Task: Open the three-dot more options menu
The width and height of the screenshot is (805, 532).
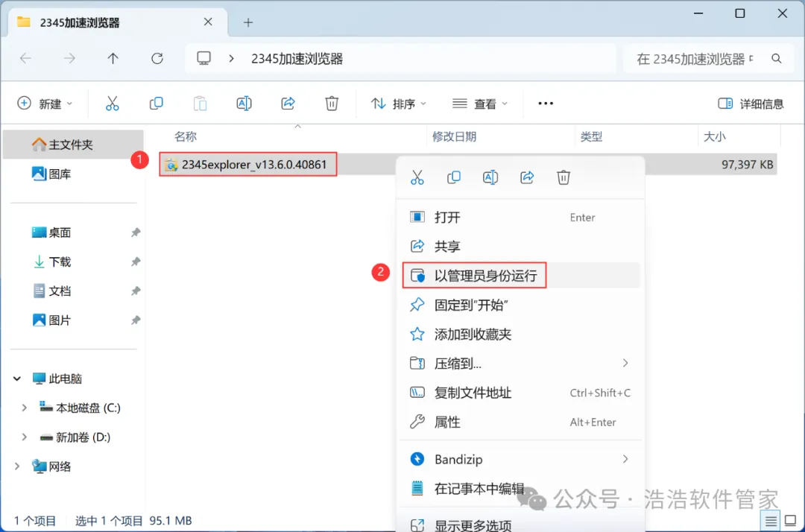Action: pos(545,104)
